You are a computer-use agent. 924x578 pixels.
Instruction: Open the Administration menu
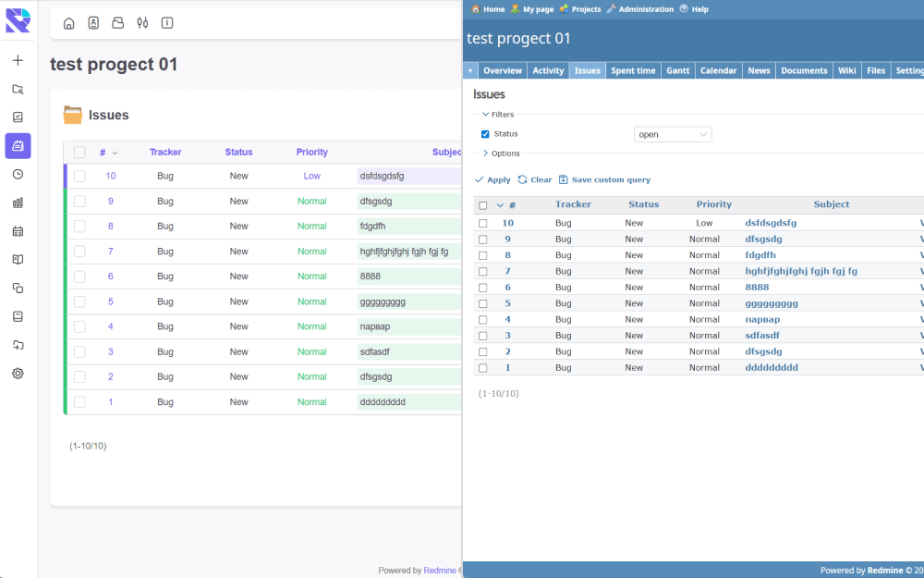click(646, 9)
